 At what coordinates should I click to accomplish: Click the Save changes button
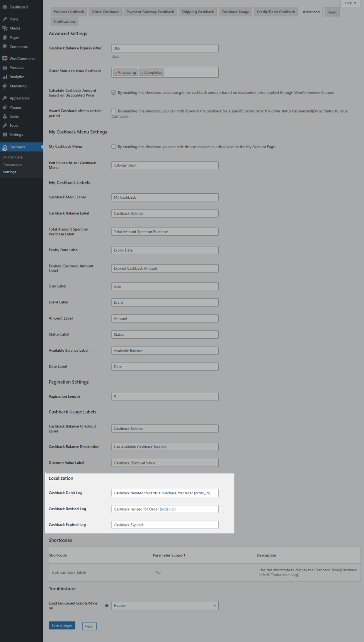(x=62, y=625)
